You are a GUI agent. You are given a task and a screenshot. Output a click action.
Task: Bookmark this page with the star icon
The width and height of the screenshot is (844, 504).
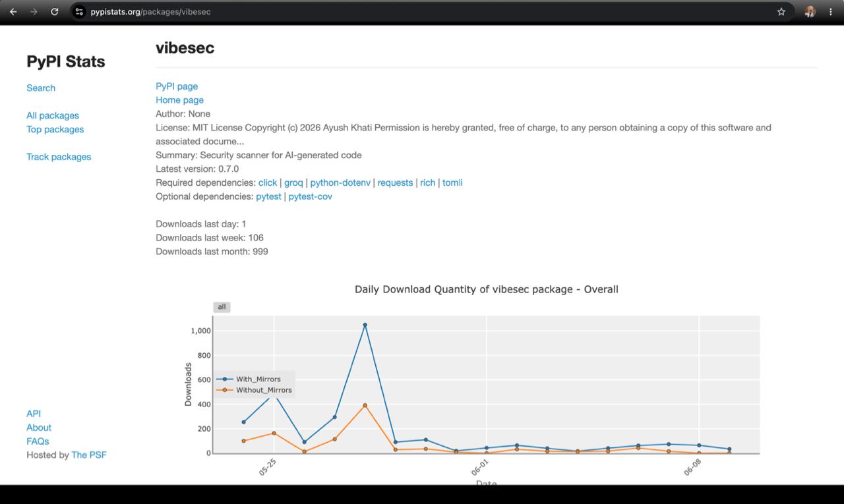[781, 12]
